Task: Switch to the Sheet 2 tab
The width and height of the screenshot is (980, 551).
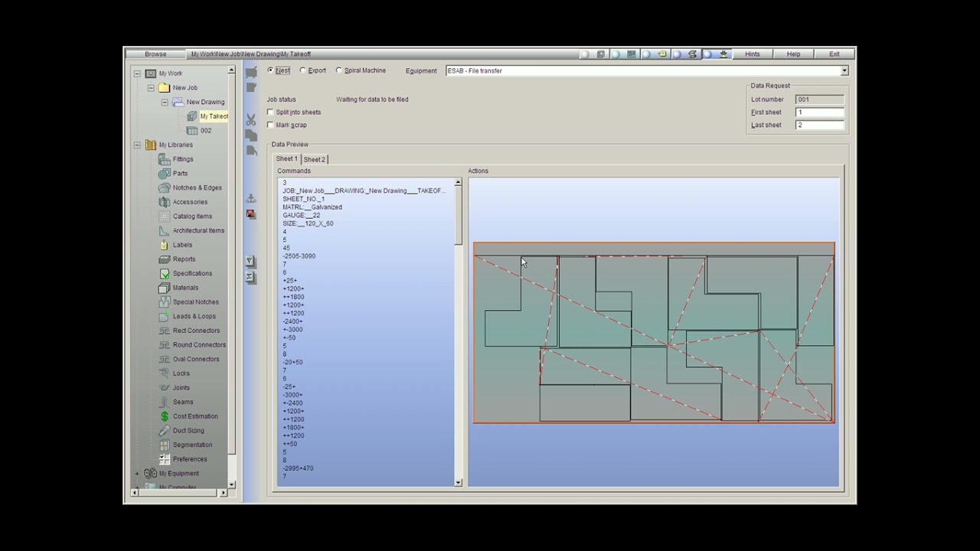Action: 314,159
